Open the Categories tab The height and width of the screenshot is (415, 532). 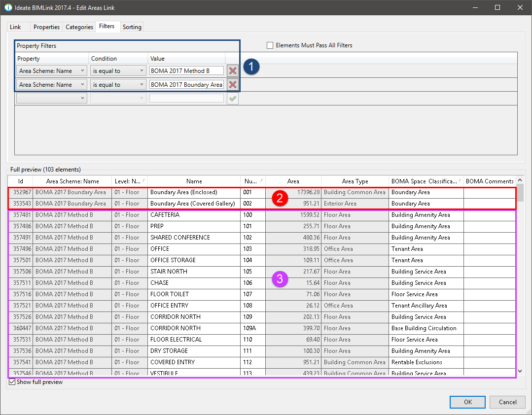(79, 27)
